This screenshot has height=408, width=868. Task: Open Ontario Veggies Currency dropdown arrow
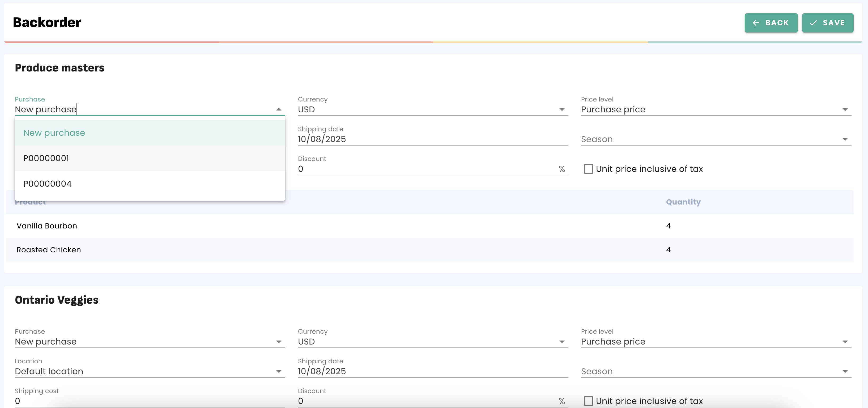click(x=562, y=342)
